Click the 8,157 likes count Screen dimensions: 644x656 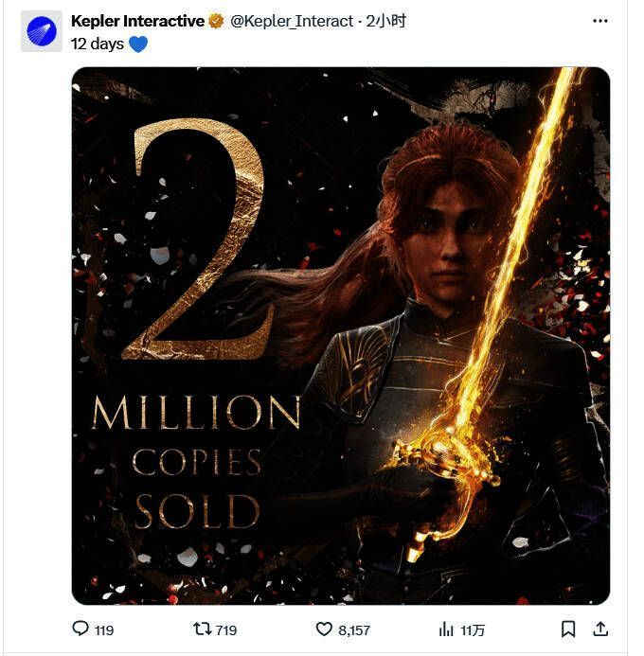354,629
